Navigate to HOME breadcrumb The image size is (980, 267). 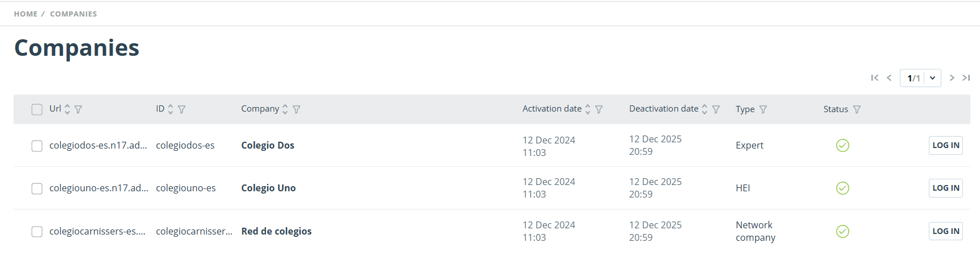pyautogui.click(x=26, y=14)
